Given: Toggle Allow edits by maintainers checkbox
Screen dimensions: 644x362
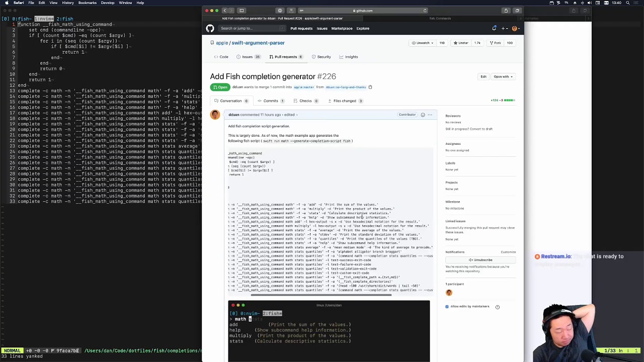Looking at the screenshot, I should click(447, 307).
